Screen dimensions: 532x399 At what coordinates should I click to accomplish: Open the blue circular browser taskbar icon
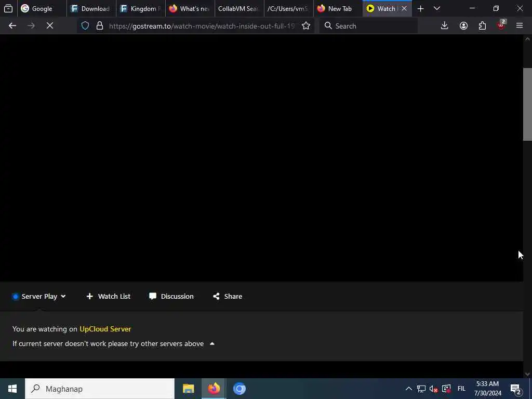[x=239, y=389]
